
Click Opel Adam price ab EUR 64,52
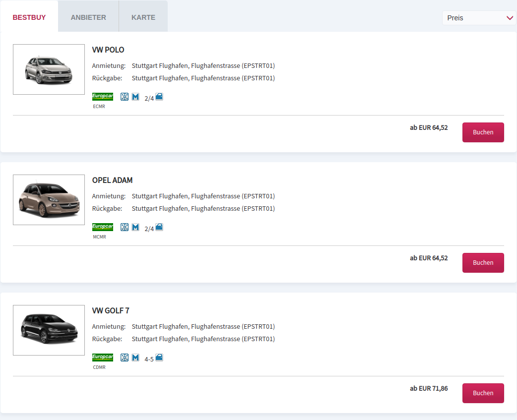[429, 258]
